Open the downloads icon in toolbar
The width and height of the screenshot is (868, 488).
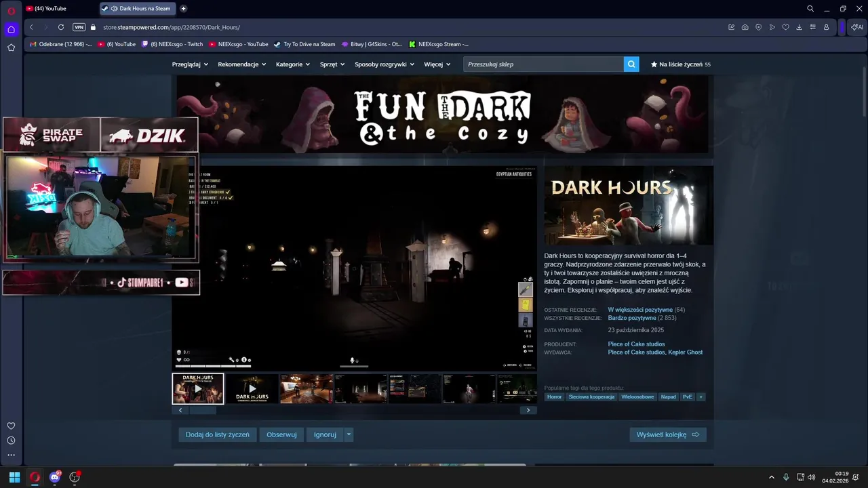point(800,27)
